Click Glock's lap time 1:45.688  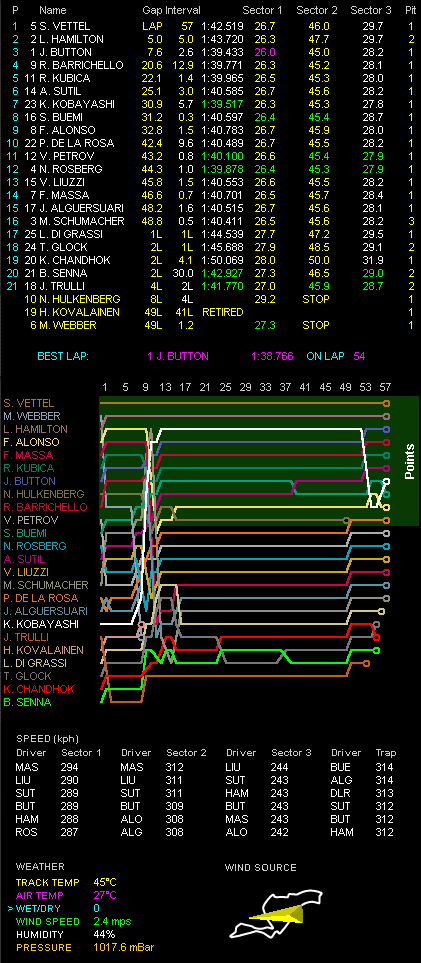pyautogui.click(x=222, y=247)
